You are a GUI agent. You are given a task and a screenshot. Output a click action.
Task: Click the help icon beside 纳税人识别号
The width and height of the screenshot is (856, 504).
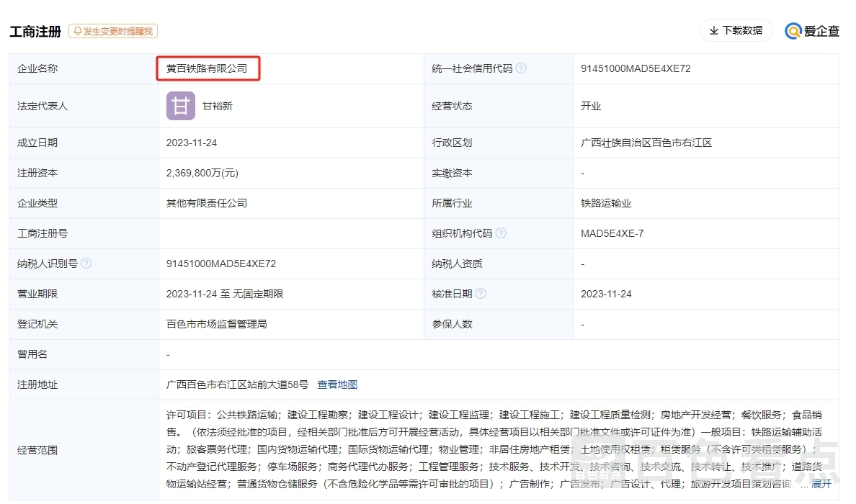(x=86, y=264)
